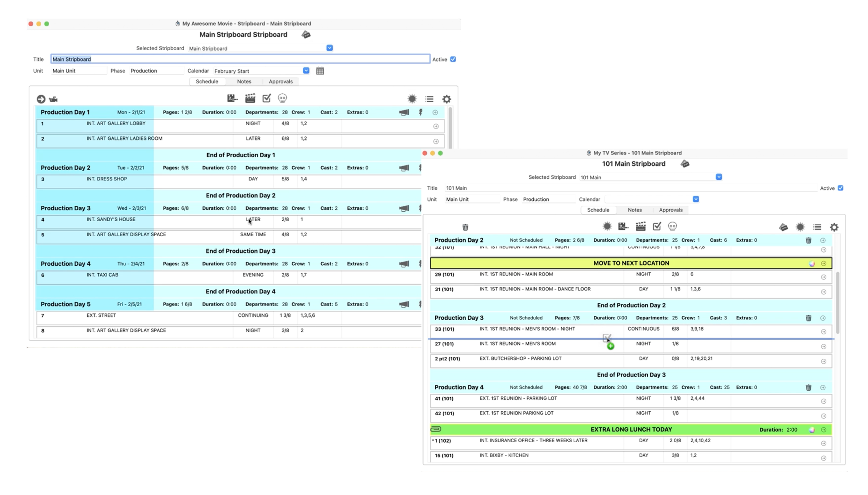Click the lightning bolt icon on Production Day 1
Screen dimensions: 868x495
(420, 112)
